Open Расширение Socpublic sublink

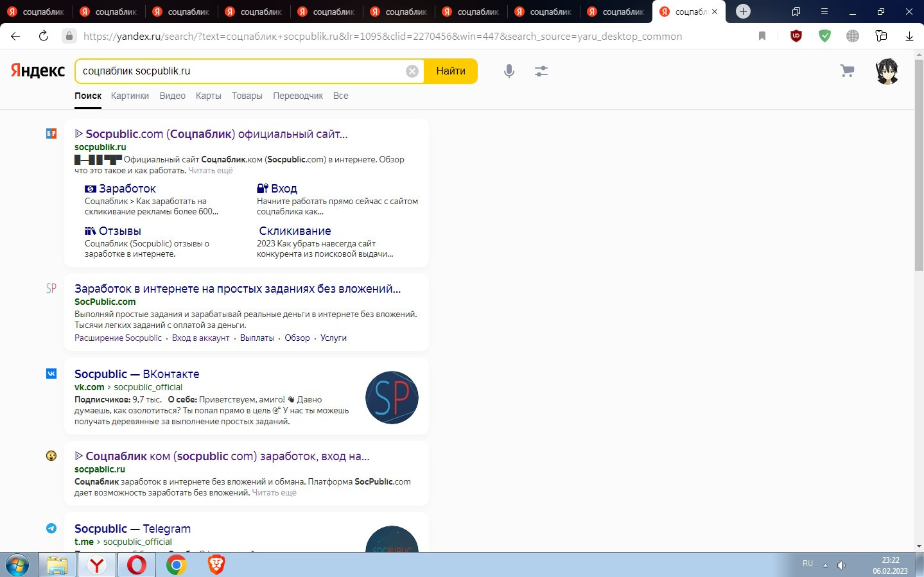[118, 338]
